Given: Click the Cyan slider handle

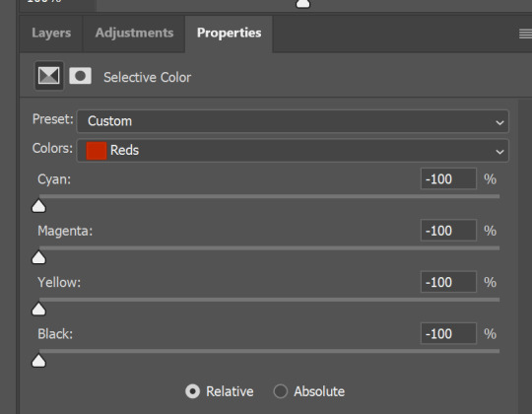Looking at the screenshot, I should (x=38, y=206).
